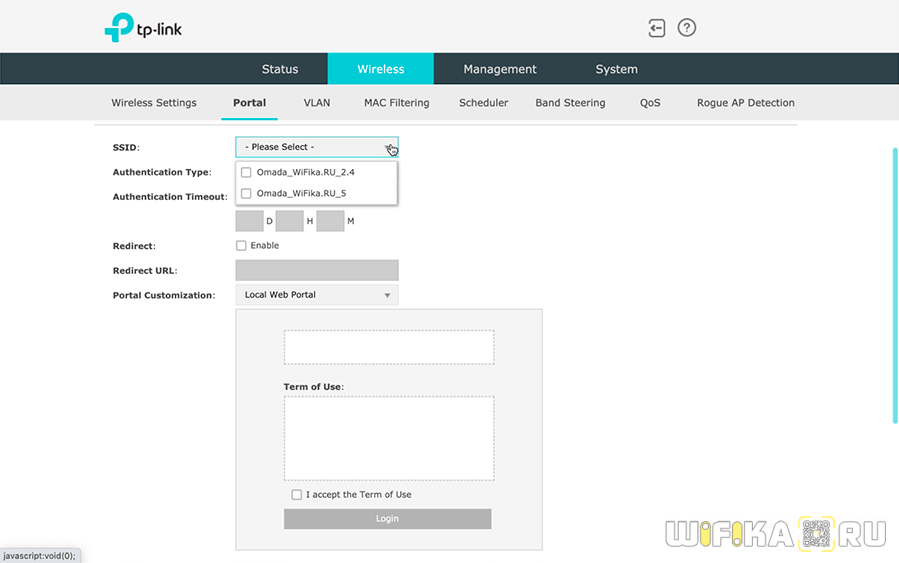Click the Term of Use text area

click(x=388, y=438)
